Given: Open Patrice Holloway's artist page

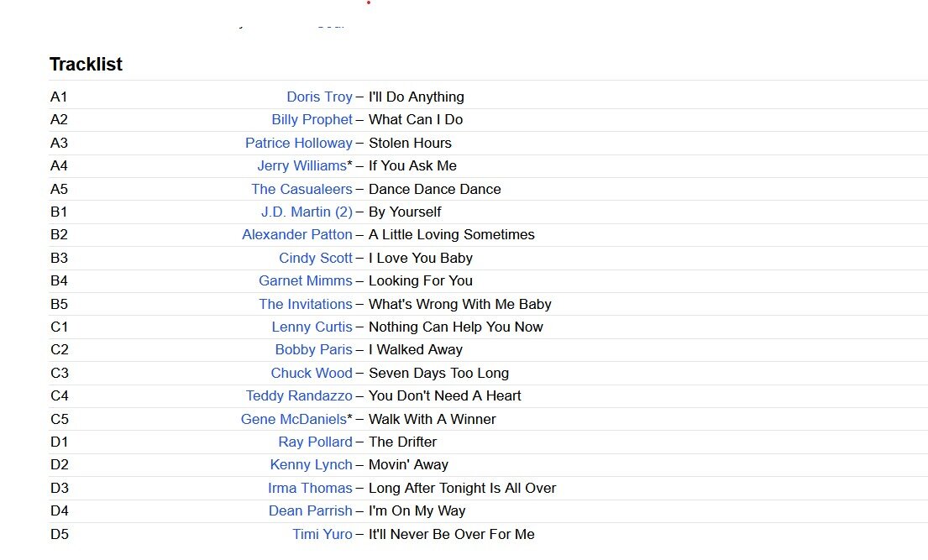Looking at the screenshot, I should point(298,143).
